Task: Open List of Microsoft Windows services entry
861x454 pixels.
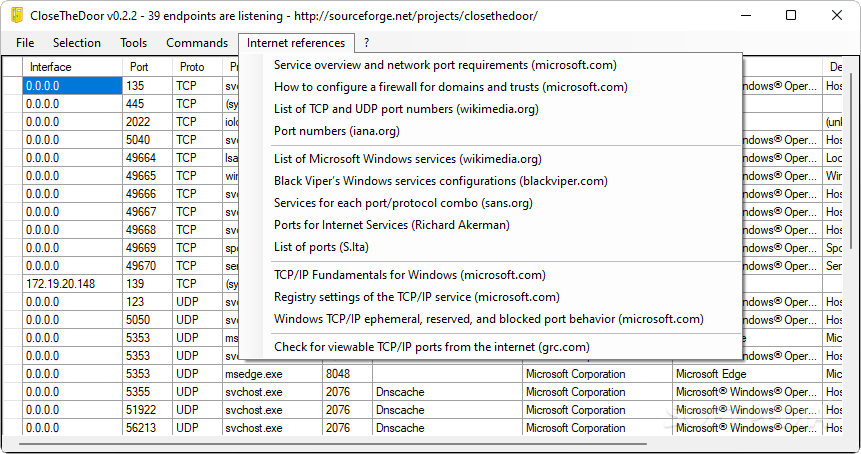Action: pos(408,159)
